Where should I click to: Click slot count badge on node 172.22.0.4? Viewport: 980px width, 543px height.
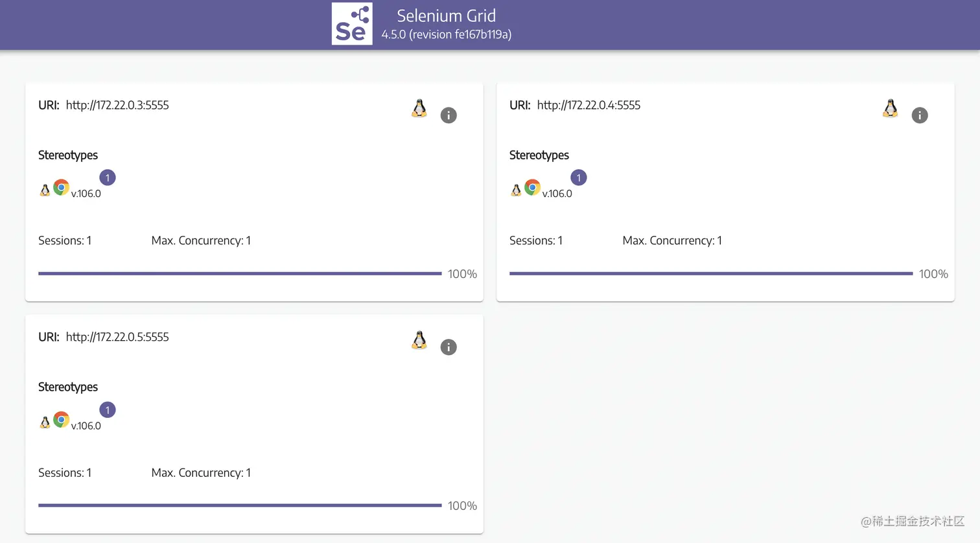click(579, 178)
